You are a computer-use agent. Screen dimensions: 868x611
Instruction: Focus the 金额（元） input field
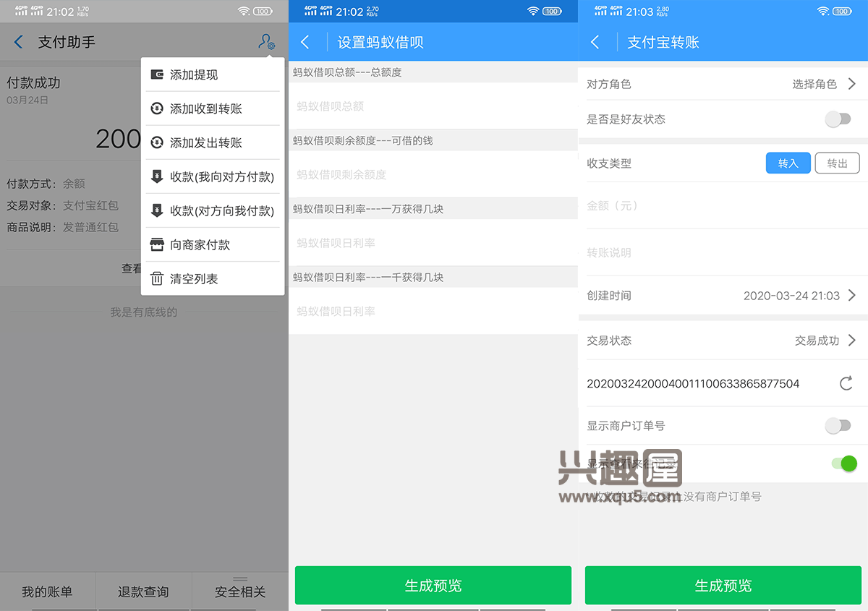pos(723,206)
